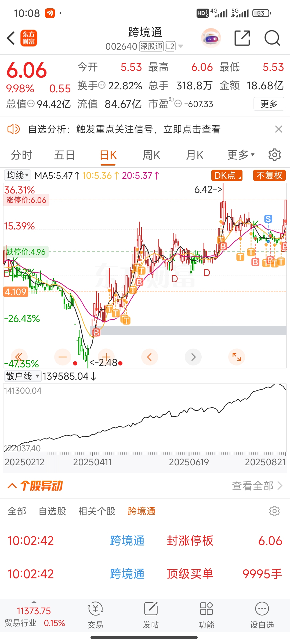Expand stock title dropdown arrow beside L2
Image resolution: width=290 pixels, height=644 pixels.
[181, 46]
